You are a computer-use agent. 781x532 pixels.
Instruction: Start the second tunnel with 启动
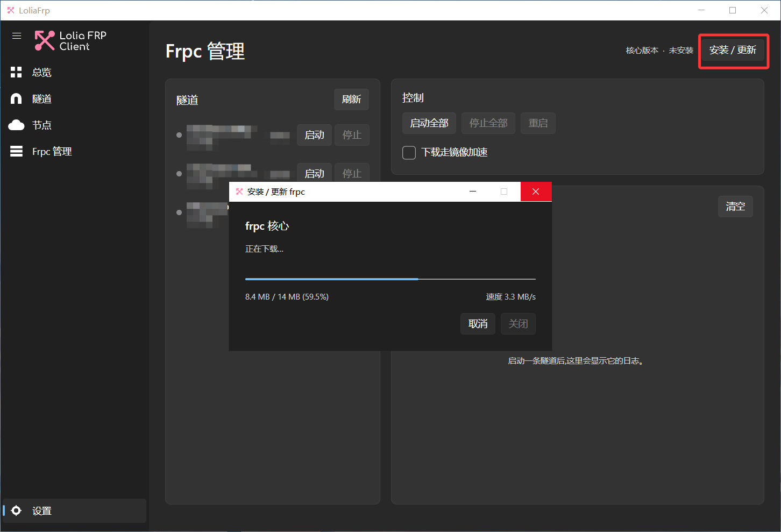click(314, 173)
